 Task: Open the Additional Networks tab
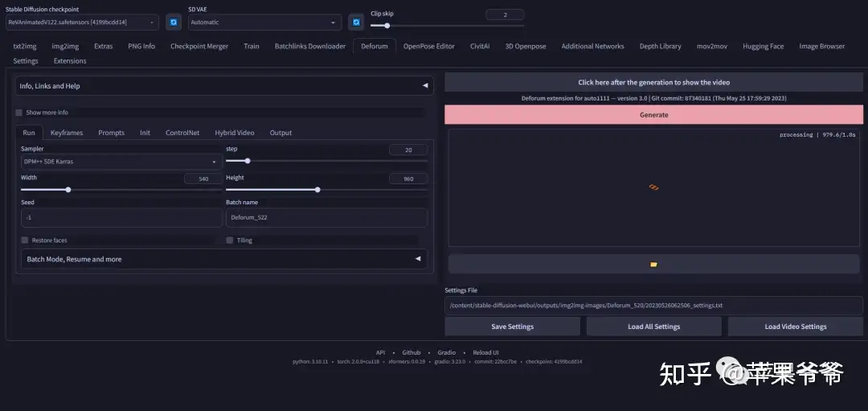593,47
